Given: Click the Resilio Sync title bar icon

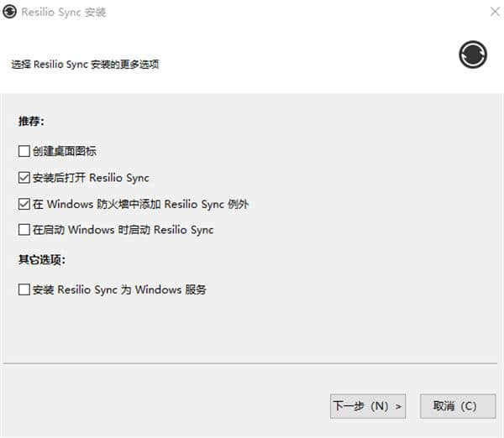Looking at the screenshot, I should [x=9, y=12].
